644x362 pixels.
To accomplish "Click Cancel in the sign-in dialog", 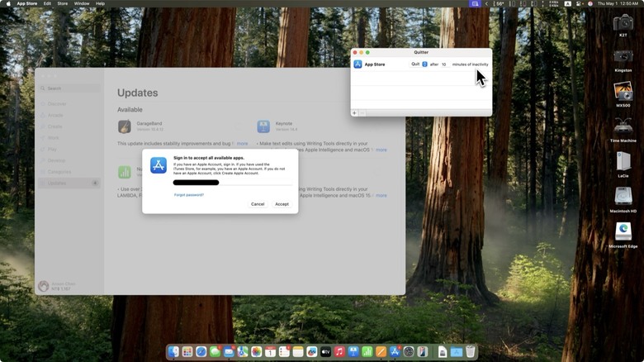I will [x=258, y=204].
